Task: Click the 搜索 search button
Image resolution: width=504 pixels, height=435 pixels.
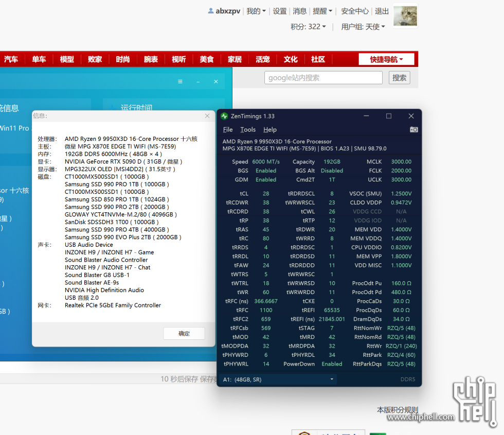Action: pyautogui.click(x=399, y=78)
